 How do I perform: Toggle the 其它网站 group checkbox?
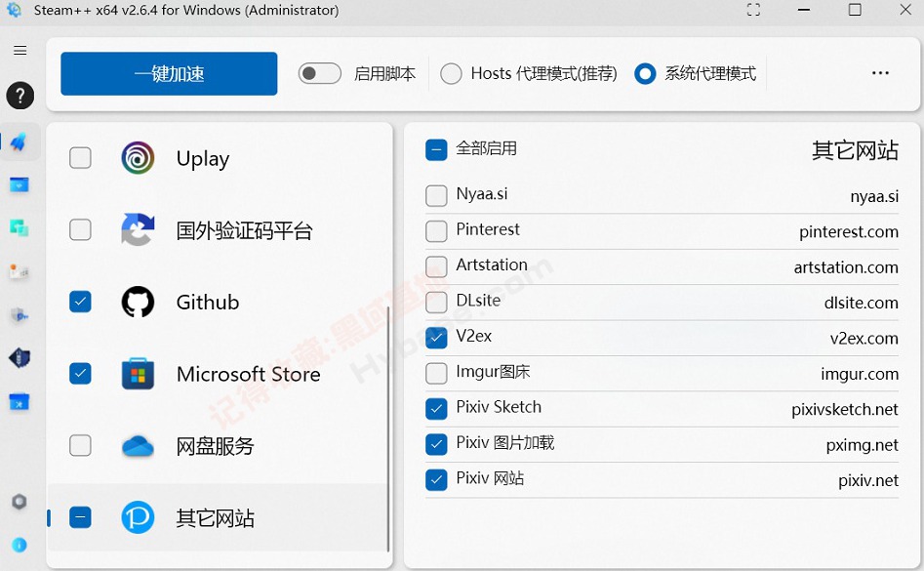coord(80,517)
